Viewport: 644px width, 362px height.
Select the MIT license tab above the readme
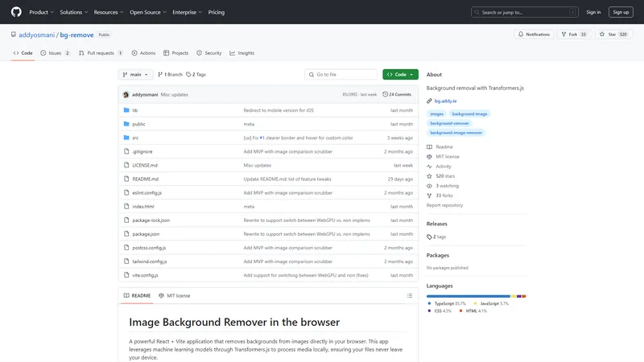[174, 295]
